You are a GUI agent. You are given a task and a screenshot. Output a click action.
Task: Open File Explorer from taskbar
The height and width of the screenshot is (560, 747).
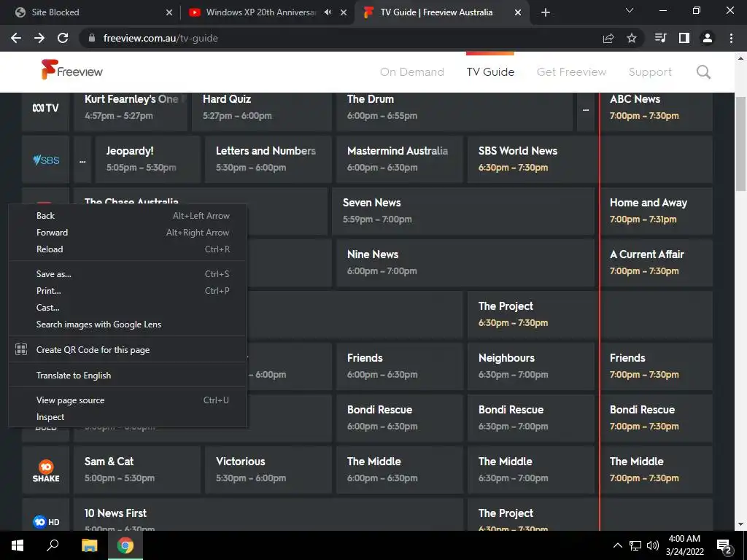coord(89,545)
